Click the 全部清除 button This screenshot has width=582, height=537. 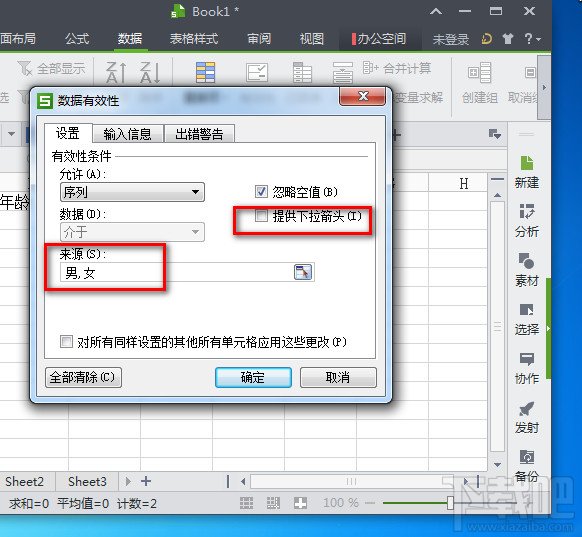(x=83, y=377)
